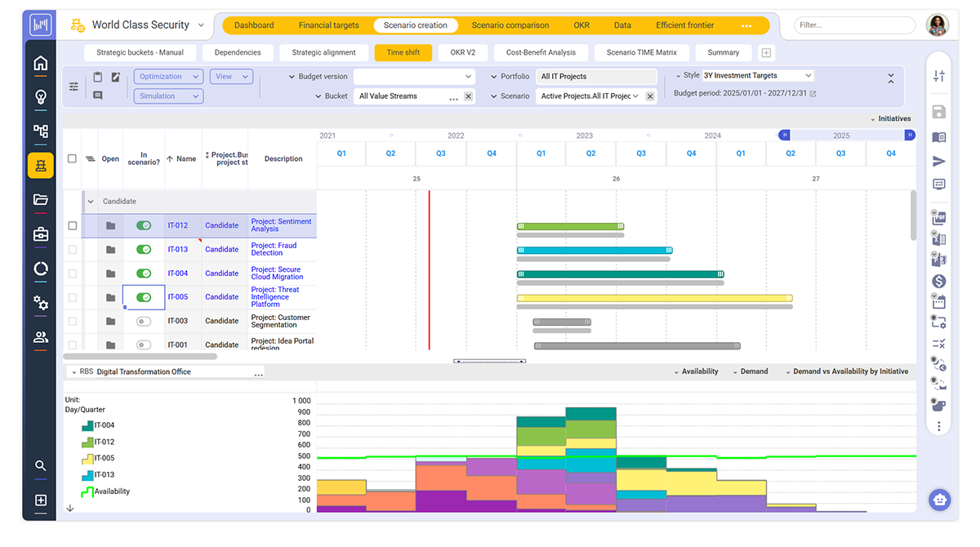Click the Home icon in left sidebar
The height and width of the screenshot is (547, 980).
pyautogui.click(x=40, y=64)
